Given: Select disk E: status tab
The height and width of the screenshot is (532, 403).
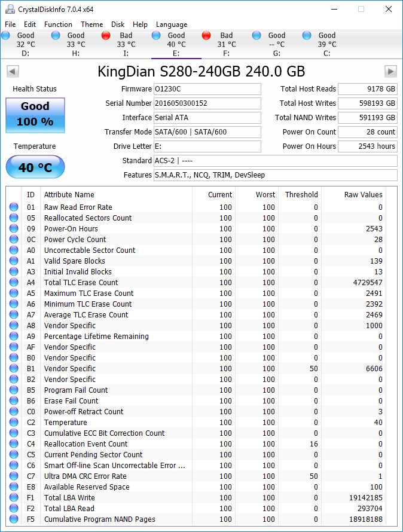Looking at the screenshot, I should [176, 44].
